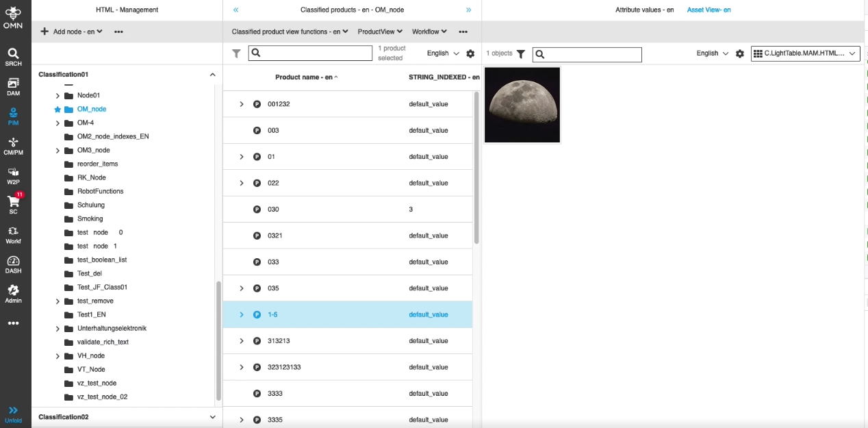Click the P icon of product 003
This screenshot has height=428, width=868.
257,130
